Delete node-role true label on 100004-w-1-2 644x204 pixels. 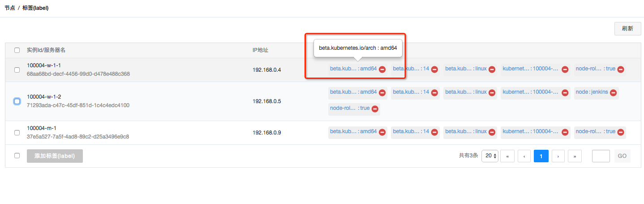pyautogui.click(x=375, y=109)
